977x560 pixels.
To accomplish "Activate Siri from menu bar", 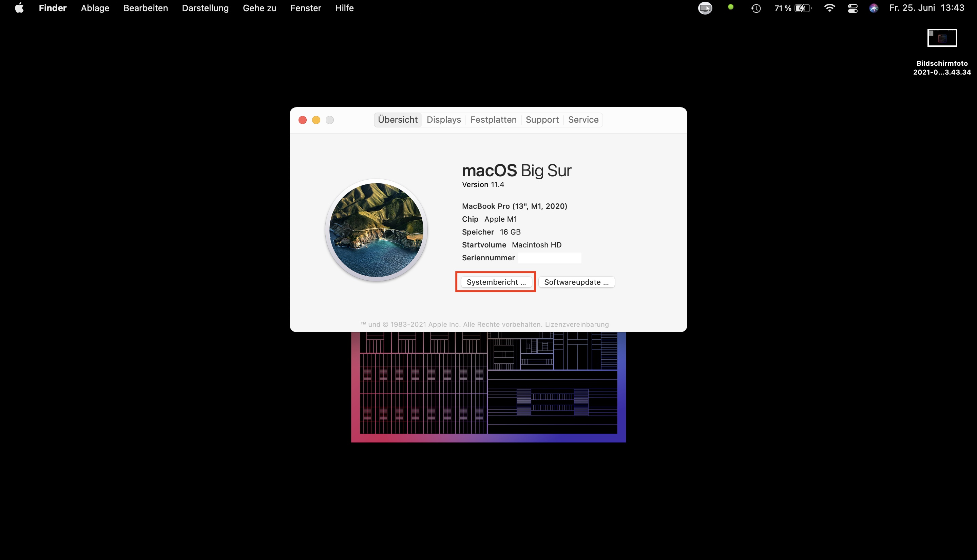I will point(874,8).
